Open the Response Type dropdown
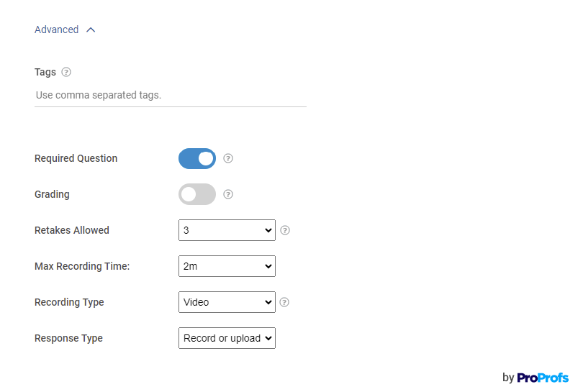583x392 pixels. tap(227, 338)
